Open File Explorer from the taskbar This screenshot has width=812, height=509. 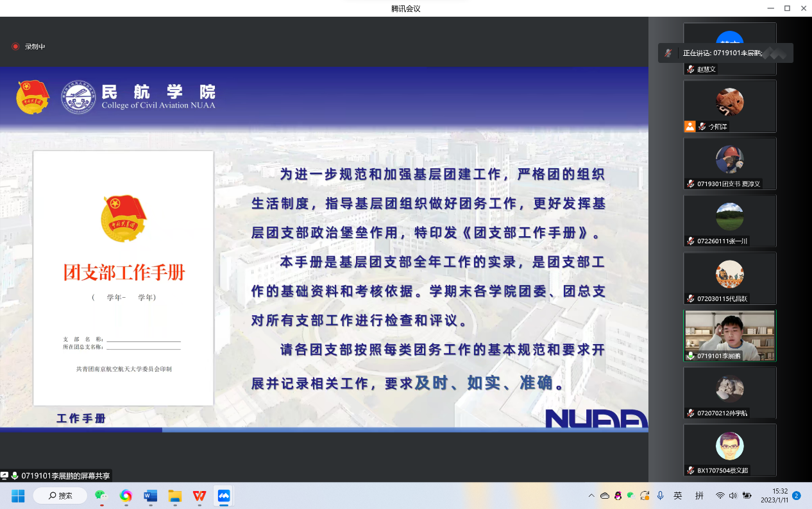click(x=175, y=496)
